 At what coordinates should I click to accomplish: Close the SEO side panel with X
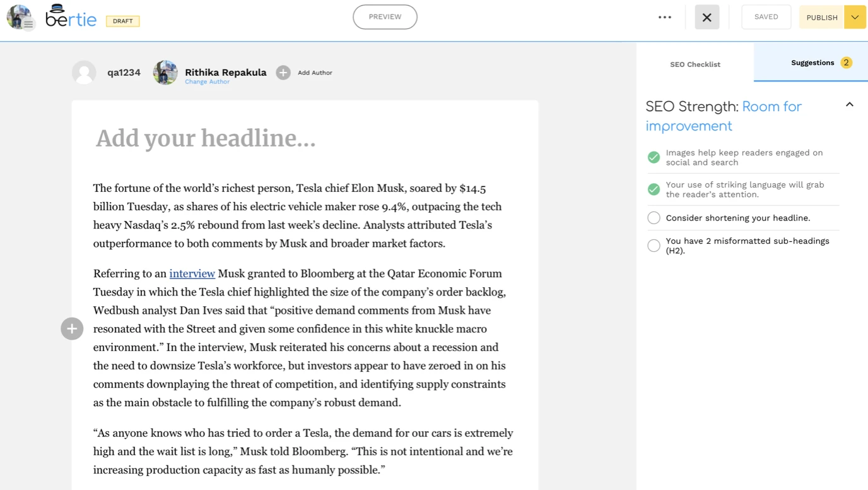pos(707,18)
